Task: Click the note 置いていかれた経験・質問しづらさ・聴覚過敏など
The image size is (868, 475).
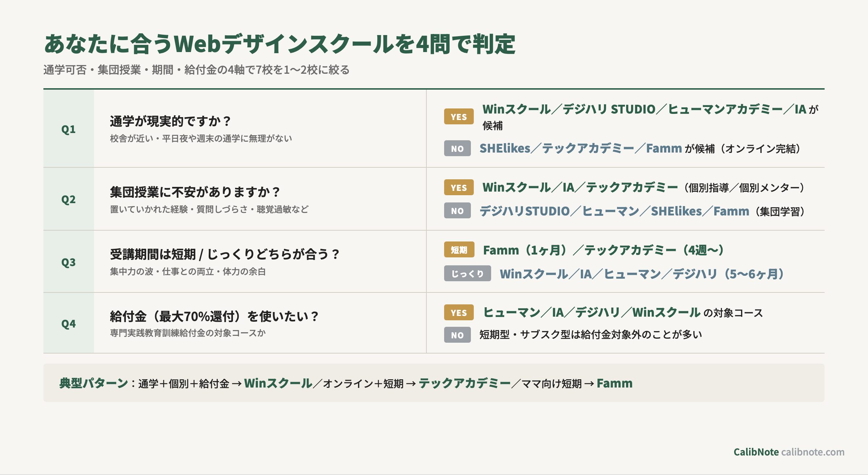Action: click(209, 209)
